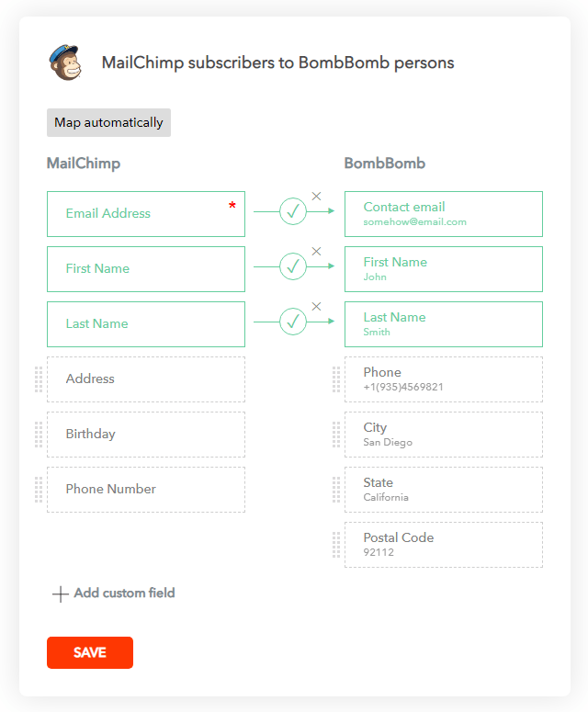Image resolution: width=588 pixels, height=712 pixels.
Task: Remove the First Name mapping with X
Action: click(x=317, y=251)
